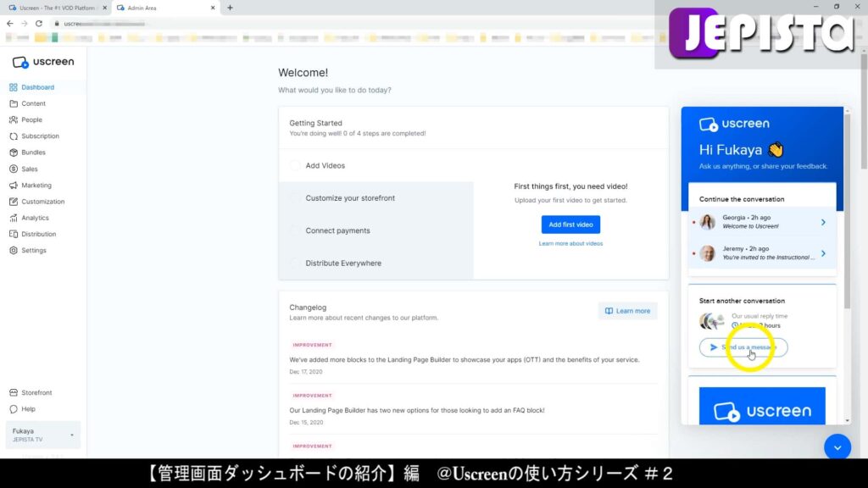Viewport: 868px width, 488px height.
Task: Click the main page vertical scrollbar
Action: 864,111
